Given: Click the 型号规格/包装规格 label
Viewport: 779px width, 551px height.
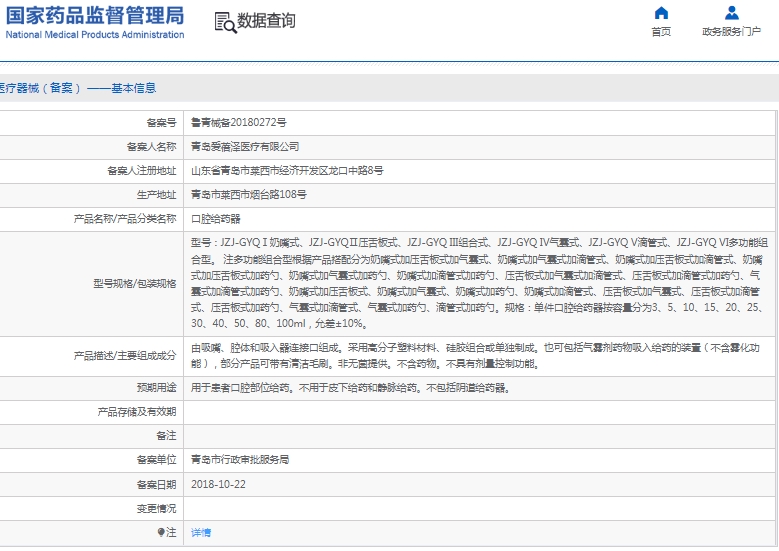Looking at the screenshot, I should click(135, 284).
